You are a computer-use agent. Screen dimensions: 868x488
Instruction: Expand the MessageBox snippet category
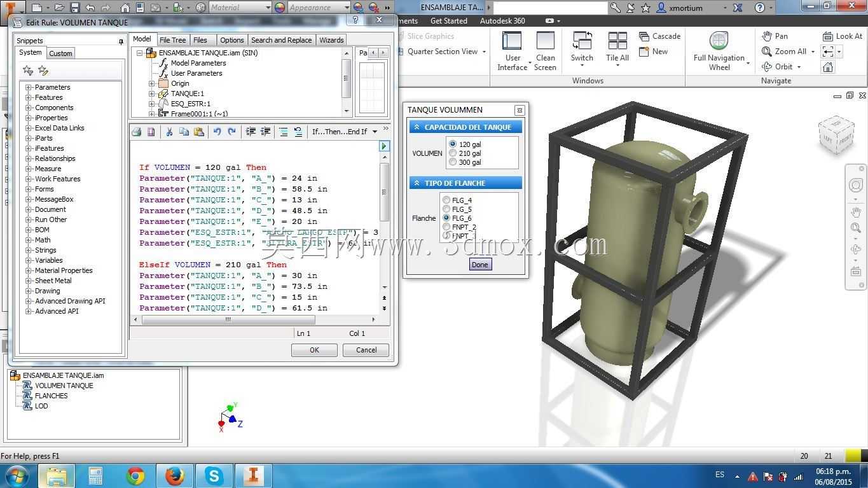28,200
